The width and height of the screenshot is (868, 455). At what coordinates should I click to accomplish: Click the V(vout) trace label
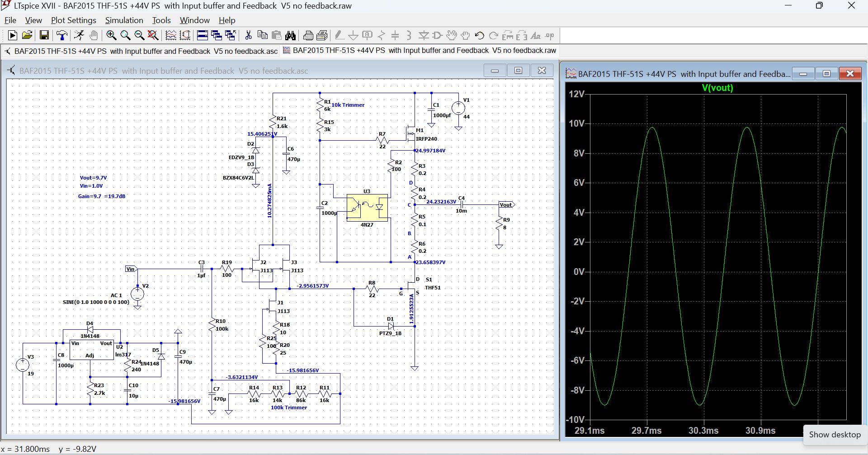(717, 88)
